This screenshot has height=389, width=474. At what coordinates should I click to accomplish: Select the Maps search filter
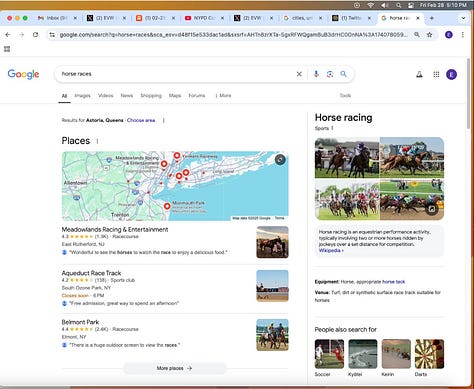(x=175, y=96)
